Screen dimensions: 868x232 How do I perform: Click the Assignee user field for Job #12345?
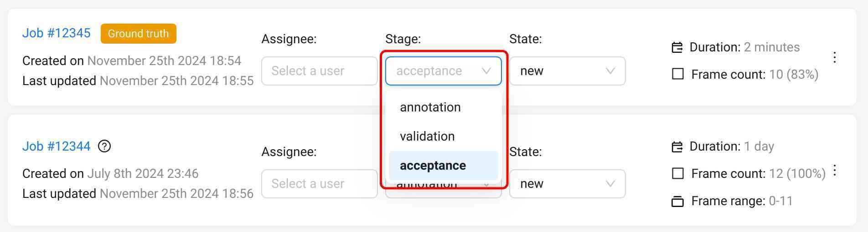pyautogui.click(x=319, y=71)
